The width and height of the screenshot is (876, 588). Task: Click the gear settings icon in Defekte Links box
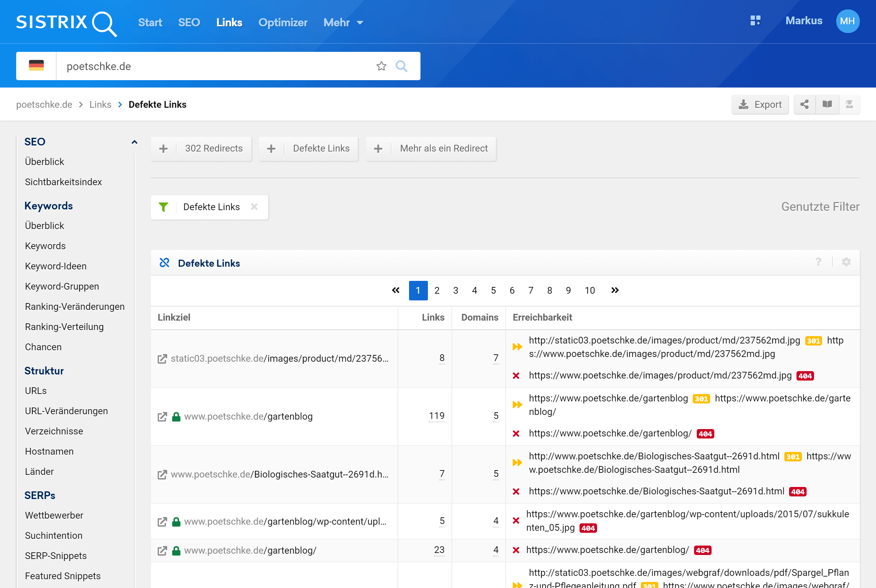pos(846,262)
